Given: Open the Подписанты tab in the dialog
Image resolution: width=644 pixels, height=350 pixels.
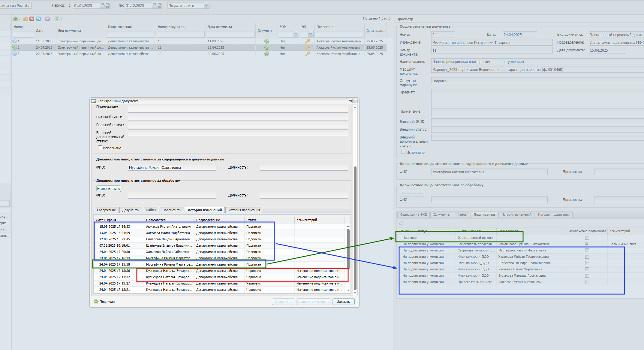Looking at the screenshot, I should pyautogui.click(x=172, y=210).
